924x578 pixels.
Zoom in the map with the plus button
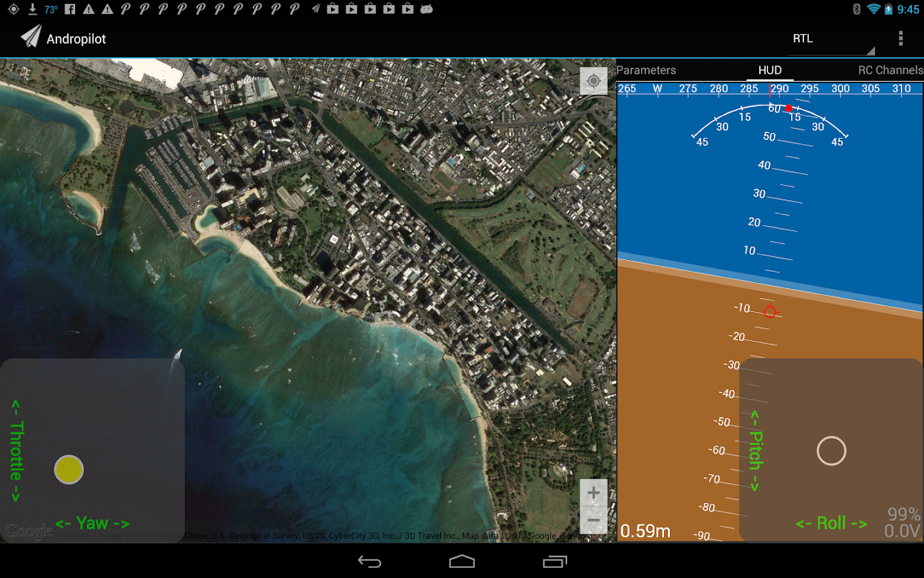point(594,493)
